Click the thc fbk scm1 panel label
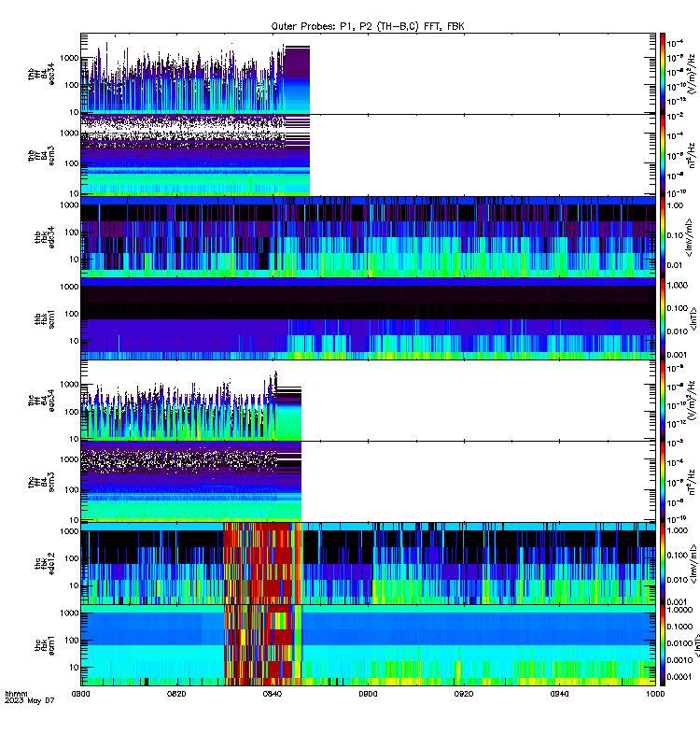 click(45, 645)
